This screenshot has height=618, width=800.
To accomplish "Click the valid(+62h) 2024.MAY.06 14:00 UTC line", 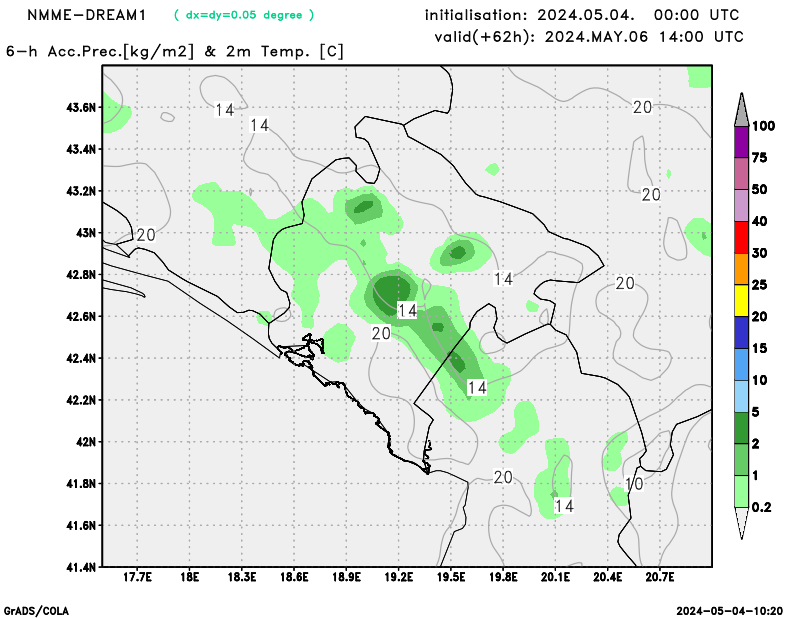I will click(589, 37).
